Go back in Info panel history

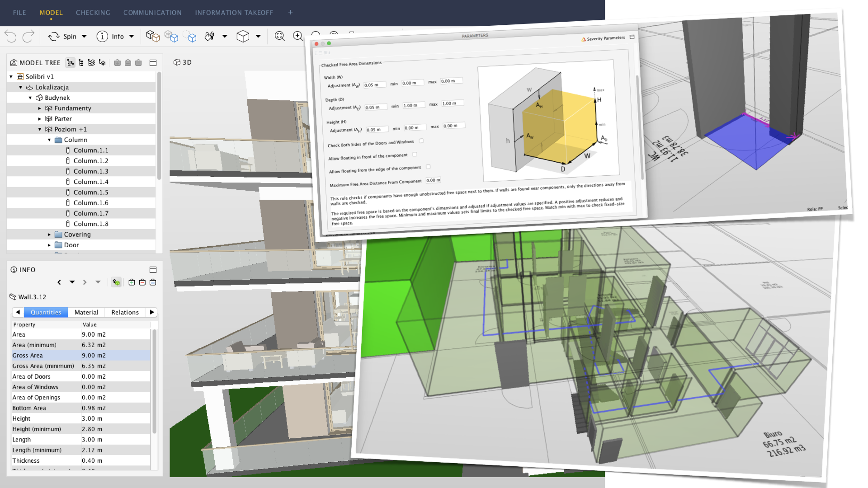pos(59,282)
